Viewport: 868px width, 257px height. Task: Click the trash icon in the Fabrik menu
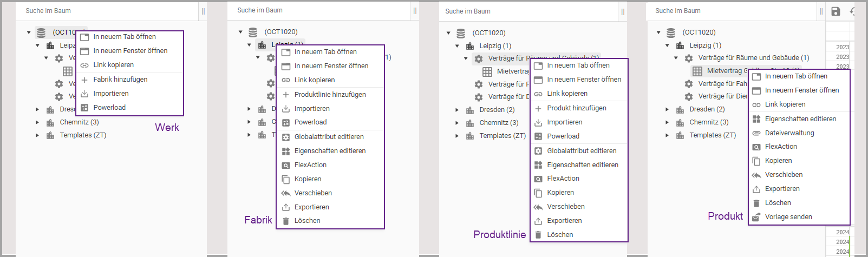(x=286, y=221)
